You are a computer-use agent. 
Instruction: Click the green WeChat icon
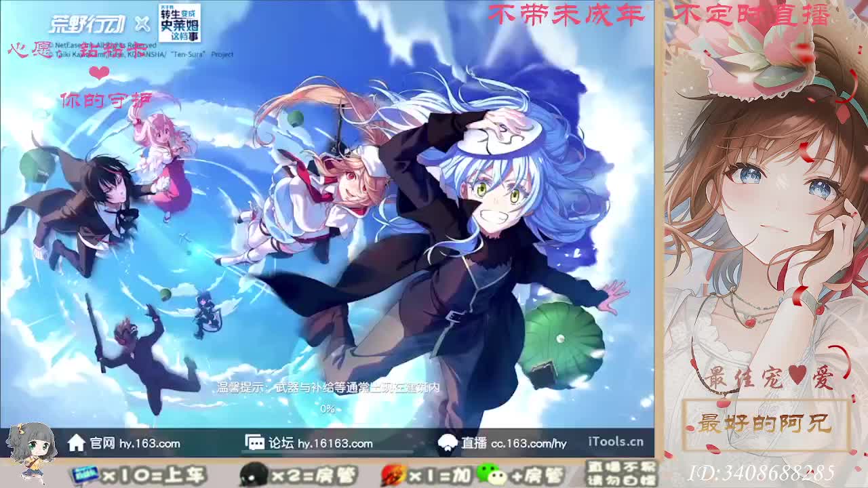click(x=491, y=474)
